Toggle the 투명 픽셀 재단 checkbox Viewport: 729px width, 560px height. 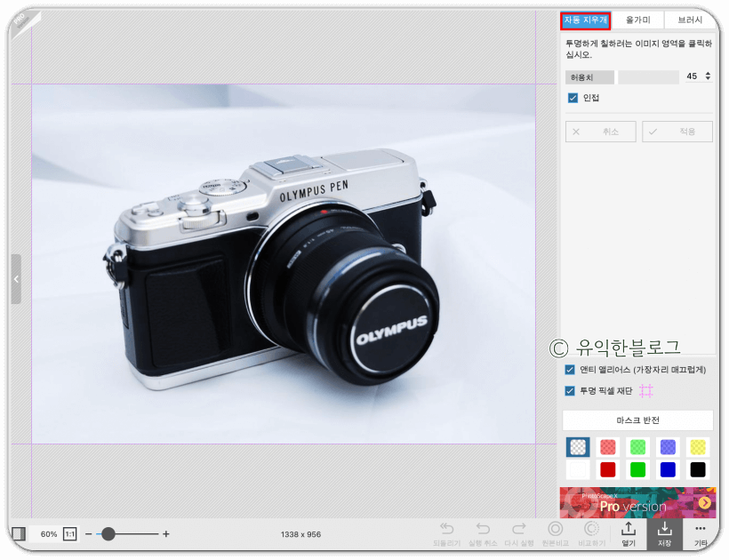(570, 391)
